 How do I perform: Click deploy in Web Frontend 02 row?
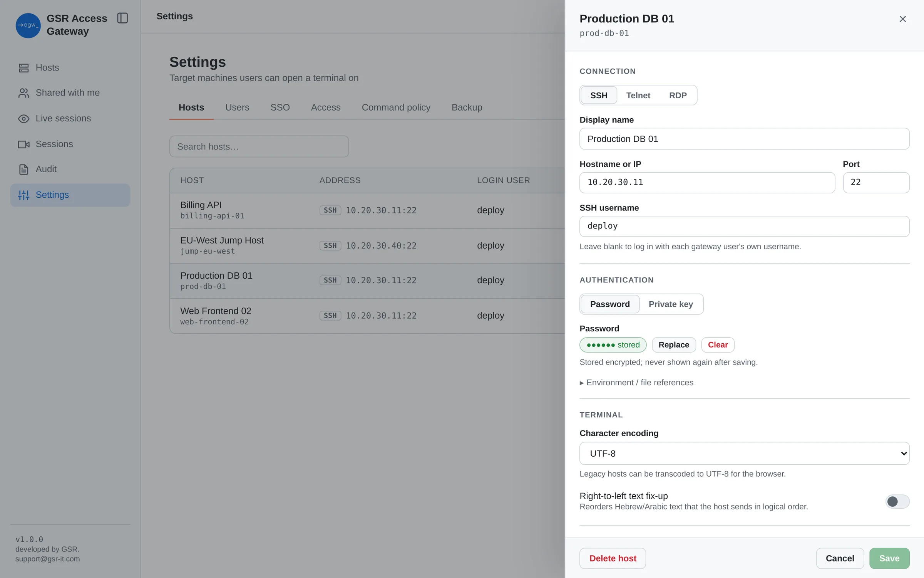point(490,316)
